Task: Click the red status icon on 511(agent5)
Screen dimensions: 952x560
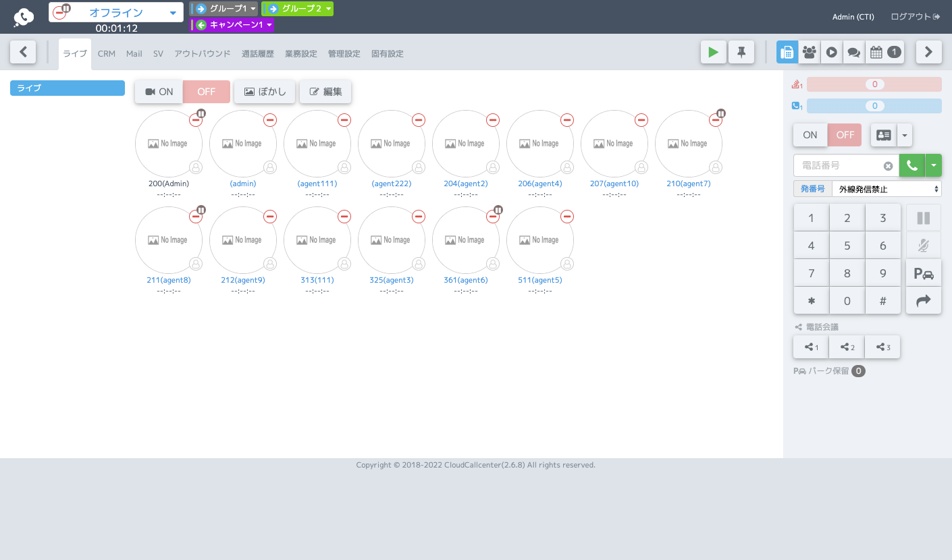Action: (x=567, y=217)
